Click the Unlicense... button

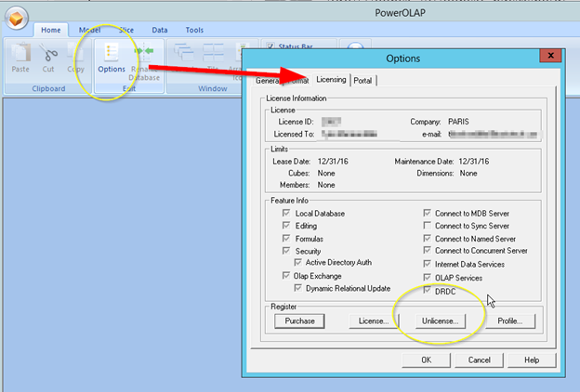(441, 321)
